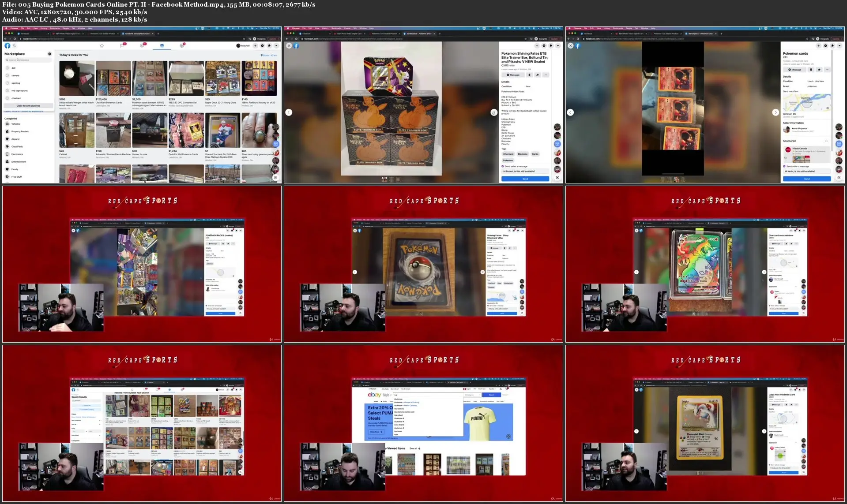Screen dimensions: 847x504
Task: Open the $265 1982-83 OPC Complete Set listing
Action: 186,78
